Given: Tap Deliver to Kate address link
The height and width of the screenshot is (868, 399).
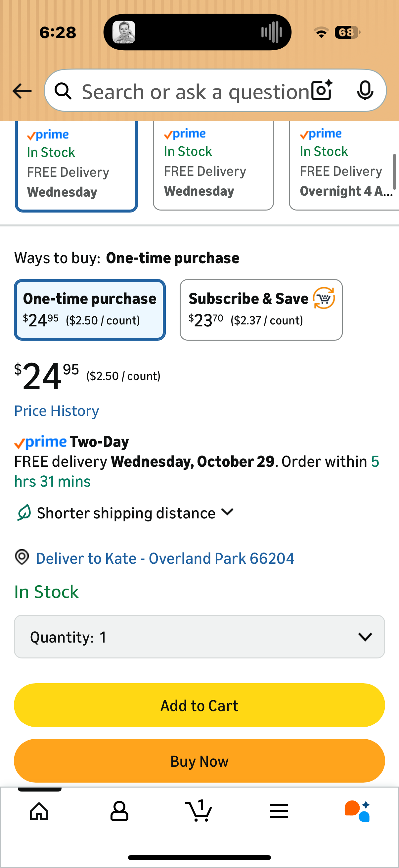Looking at the screenshot, I should pyautogui.click(x=165, y=558).
